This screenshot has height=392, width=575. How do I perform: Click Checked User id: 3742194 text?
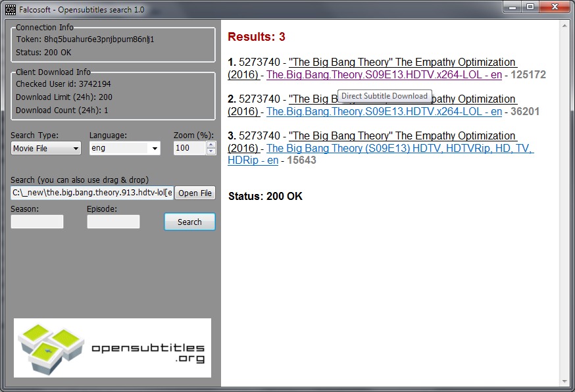click(63, 84)
